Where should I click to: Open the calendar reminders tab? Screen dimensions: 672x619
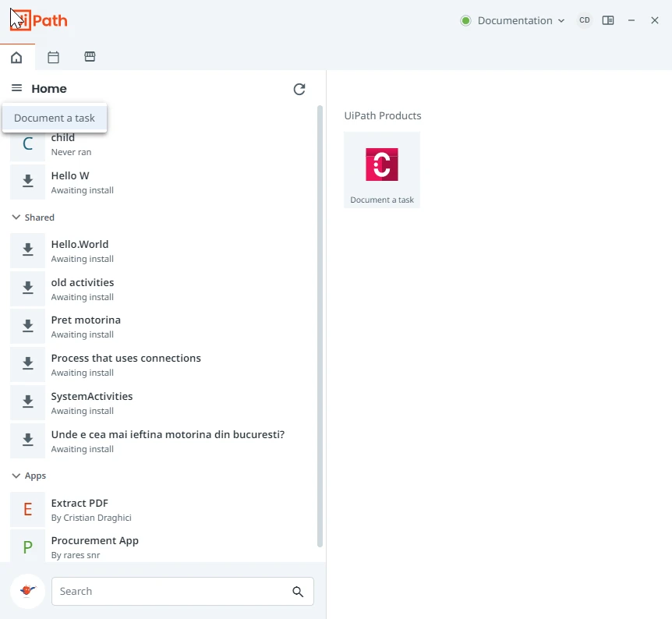click(x=53, y=57)
